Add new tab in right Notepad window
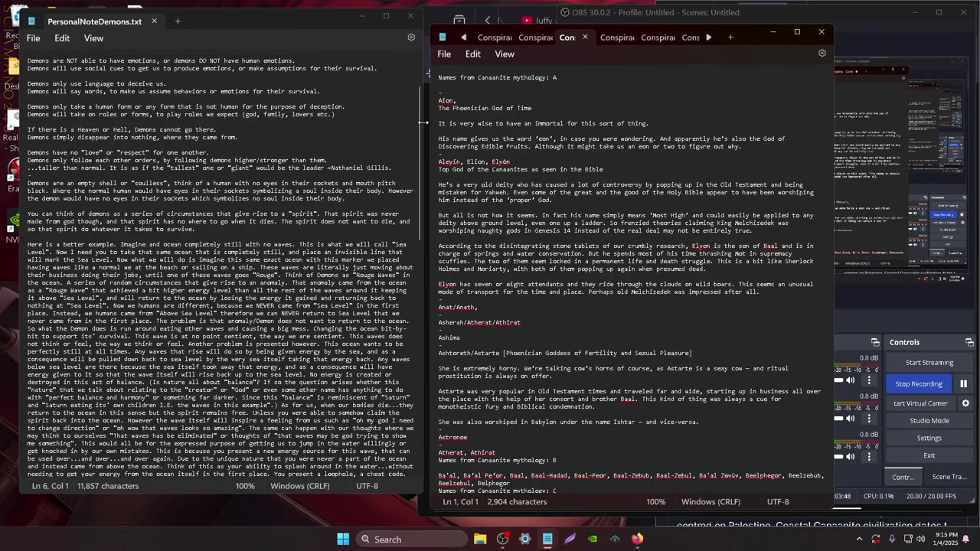The image size is (980, 551). tap(730, 37)
